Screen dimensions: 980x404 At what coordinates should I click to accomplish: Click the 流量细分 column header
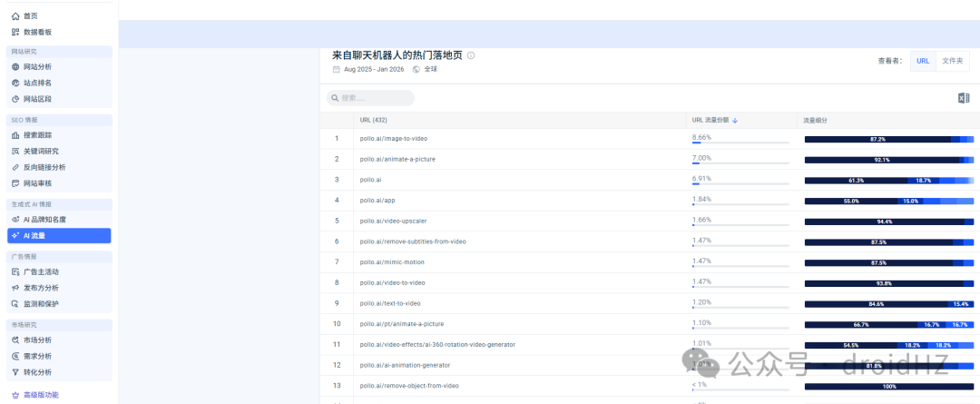pos(816,121)
